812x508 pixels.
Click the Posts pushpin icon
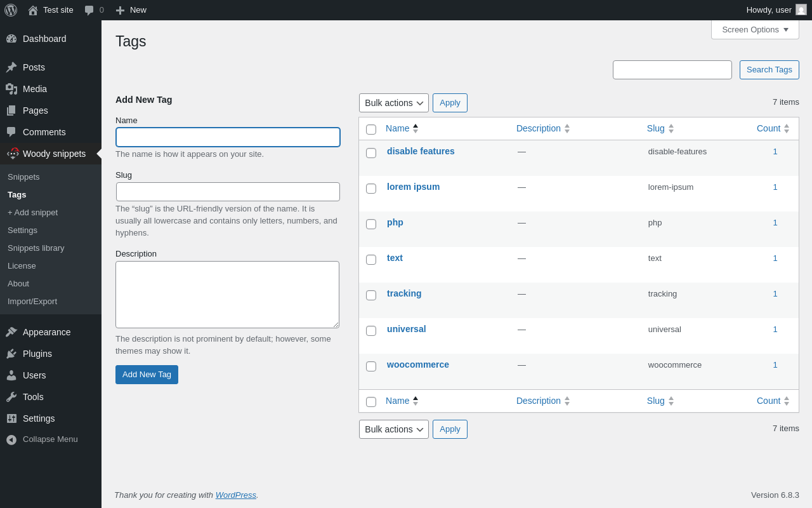click(11, 67)
